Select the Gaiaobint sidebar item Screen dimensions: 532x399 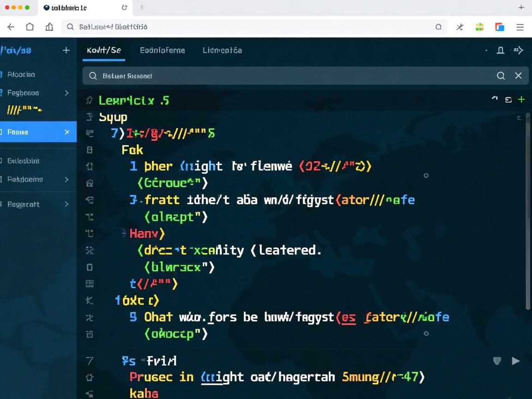coord(23,161)
